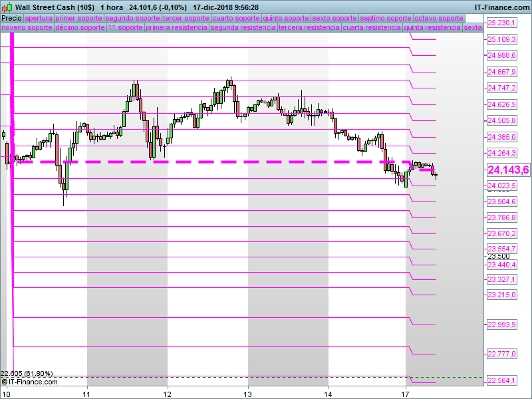
Task: Click price level label 23.786,8
Action: (502, 217)
